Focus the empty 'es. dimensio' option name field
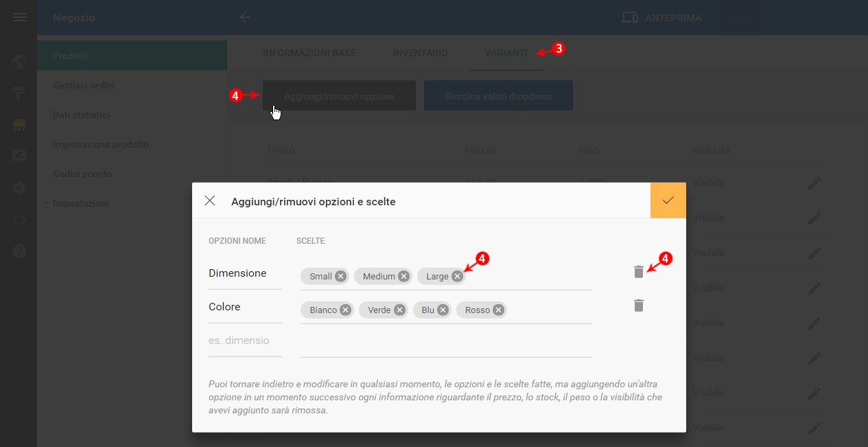Viewport: 868px width, 447px height. pos(246,341)
